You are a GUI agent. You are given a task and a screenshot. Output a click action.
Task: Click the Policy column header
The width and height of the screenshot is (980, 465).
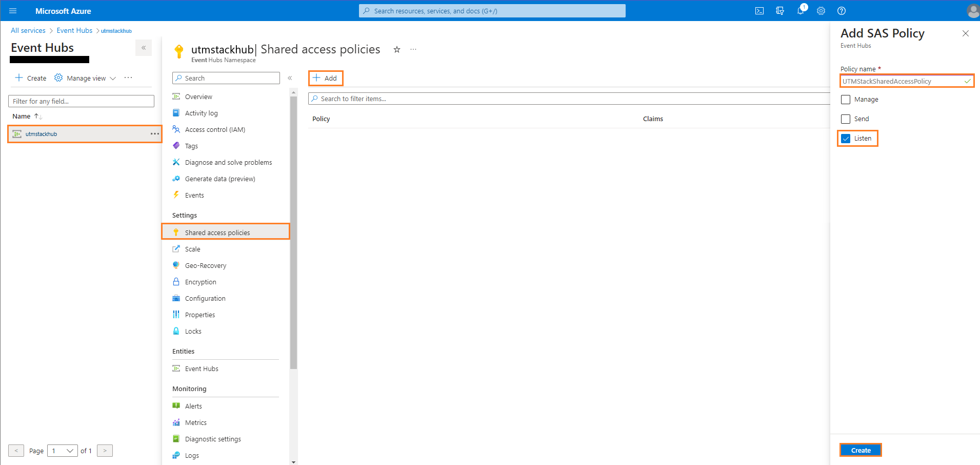pyautogui.click(x=321, y=119)
